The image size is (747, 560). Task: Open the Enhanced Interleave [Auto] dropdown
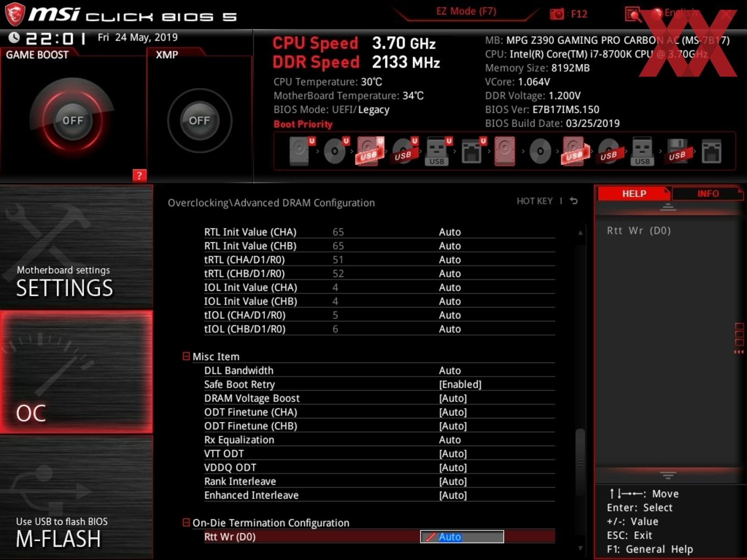(x=453, y=495)
